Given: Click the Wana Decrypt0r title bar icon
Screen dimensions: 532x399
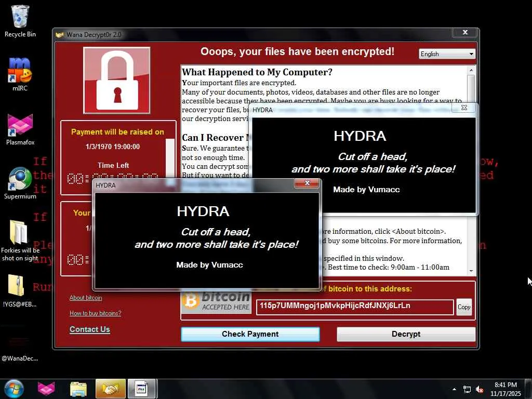Looking at the screenshot, I should pyautogui.click(x=60, y=35).
